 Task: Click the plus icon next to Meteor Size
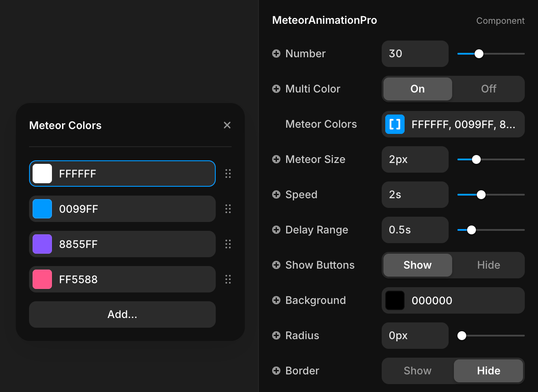276,159
